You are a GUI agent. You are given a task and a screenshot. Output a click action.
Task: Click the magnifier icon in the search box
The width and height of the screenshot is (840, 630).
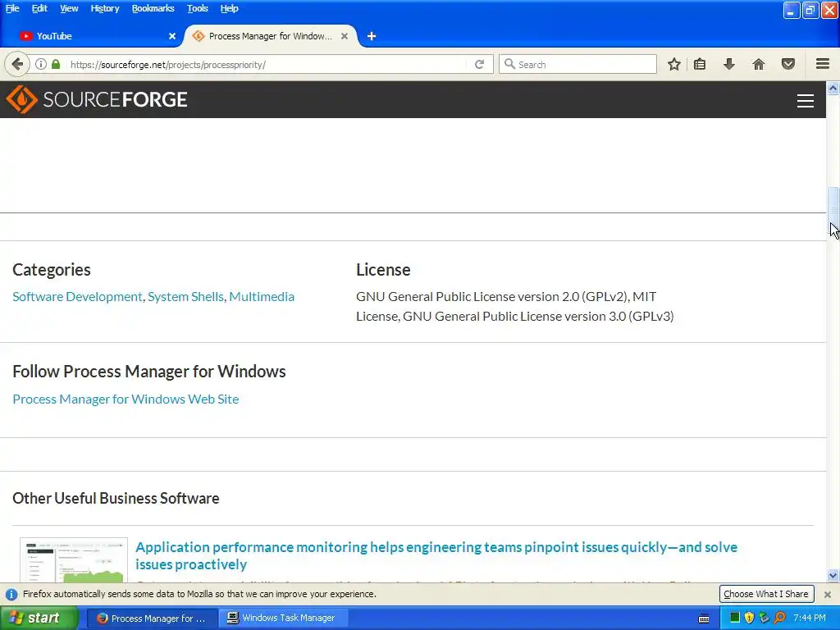tap(509, 64)
